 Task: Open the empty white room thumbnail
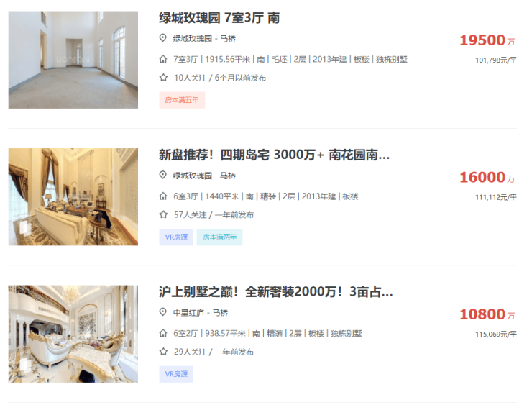click(73, 60)
